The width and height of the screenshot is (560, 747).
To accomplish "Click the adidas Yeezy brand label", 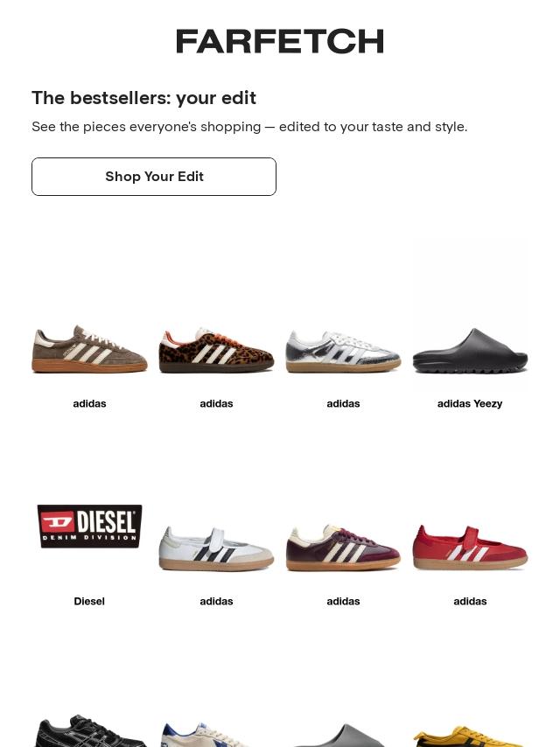I will pos(470,403).
